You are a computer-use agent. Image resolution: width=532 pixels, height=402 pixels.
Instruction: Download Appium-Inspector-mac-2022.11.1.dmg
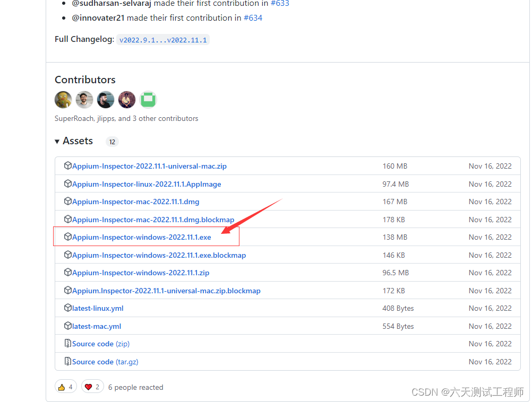point(136,202)
